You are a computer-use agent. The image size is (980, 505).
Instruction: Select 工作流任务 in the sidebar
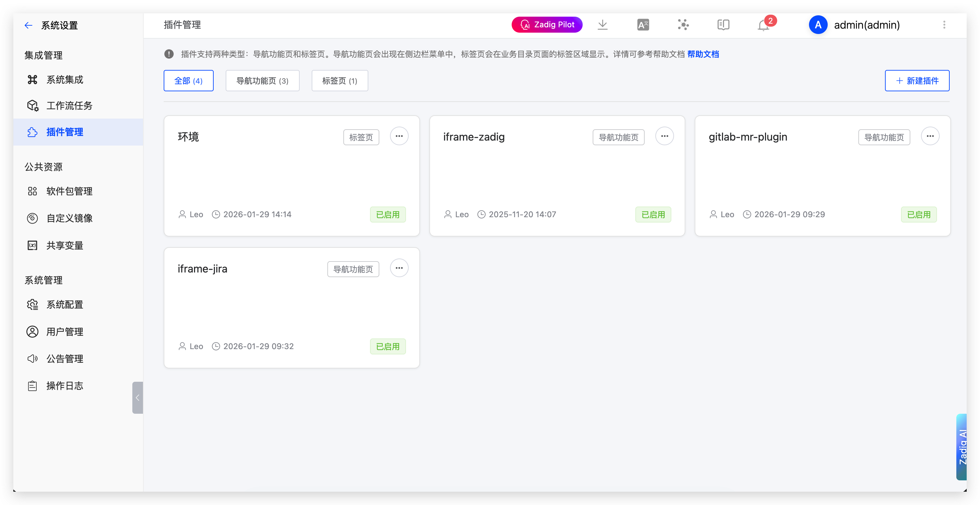click(x=69, y=106)
